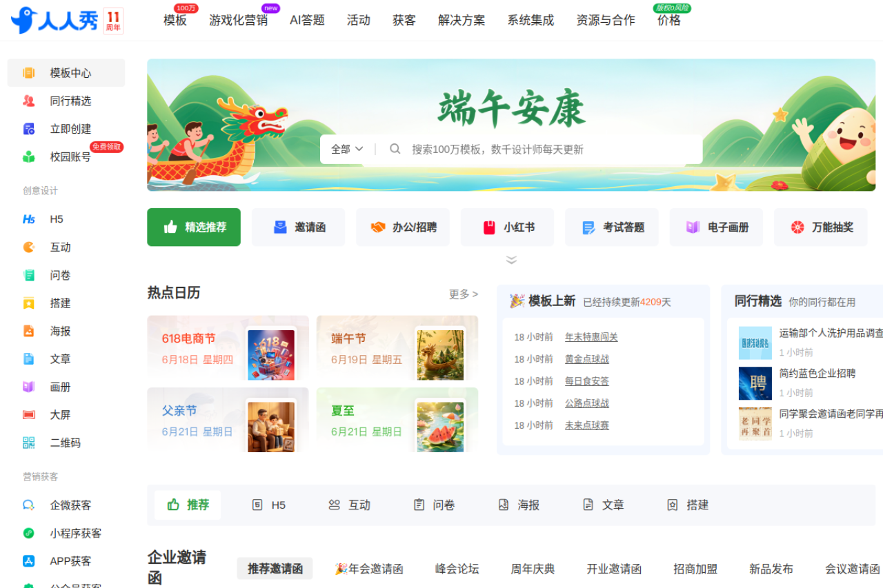Screen dimensions: 883x588
Task: Click the 小红书 red icon
Action: coord(489,227)
